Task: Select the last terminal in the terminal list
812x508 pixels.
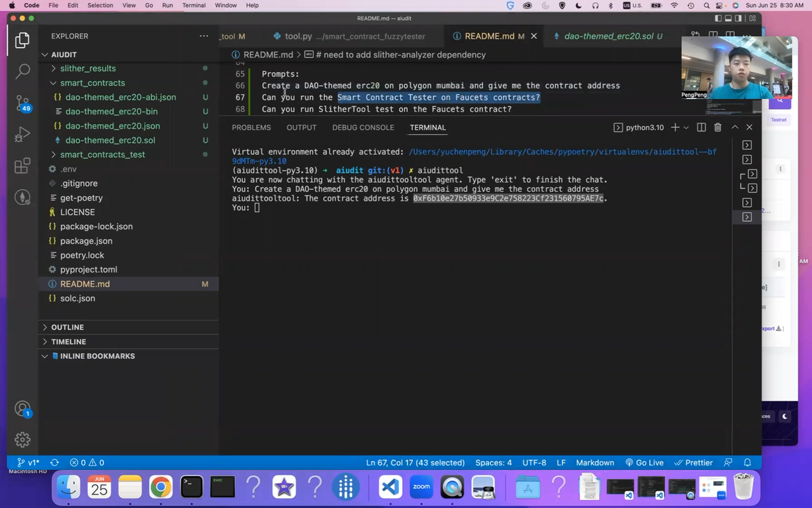Action: point(747,217)
